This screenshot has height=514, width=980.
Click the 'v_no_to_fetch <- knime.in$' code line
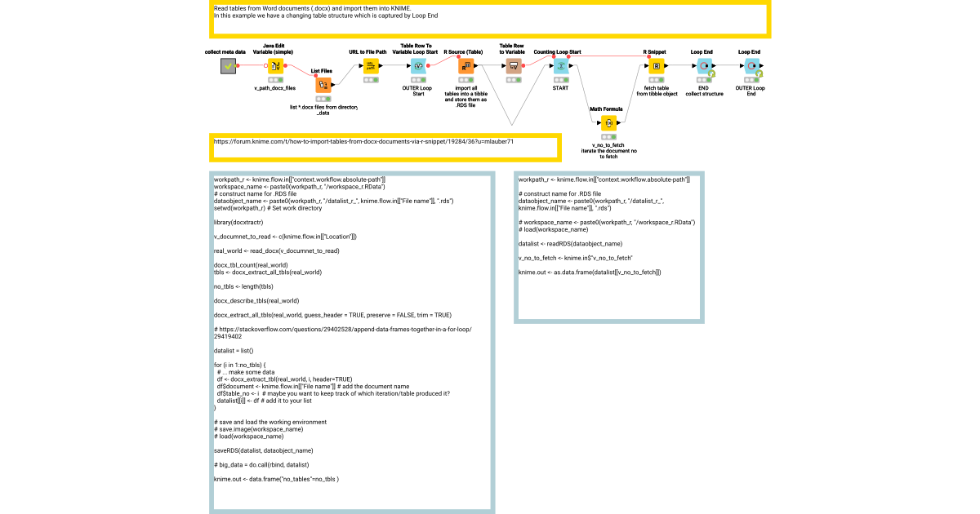click(576, 258)
